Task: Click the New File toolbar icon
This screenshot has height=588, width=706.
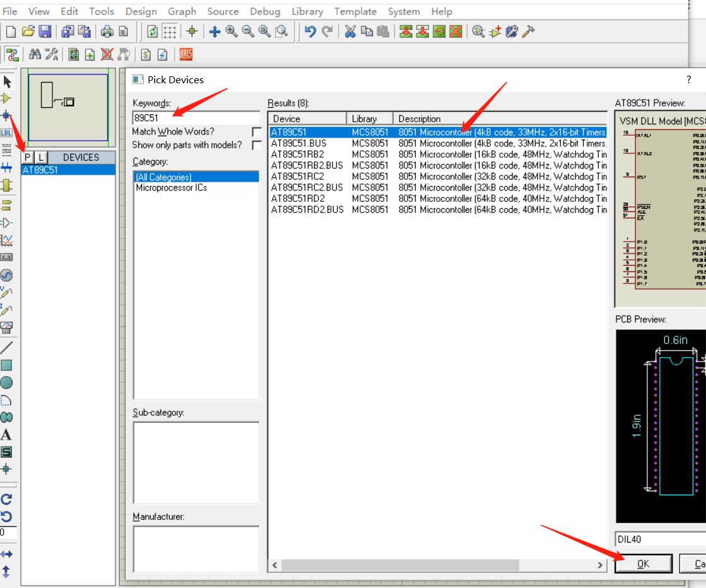Action: (11, 32)
